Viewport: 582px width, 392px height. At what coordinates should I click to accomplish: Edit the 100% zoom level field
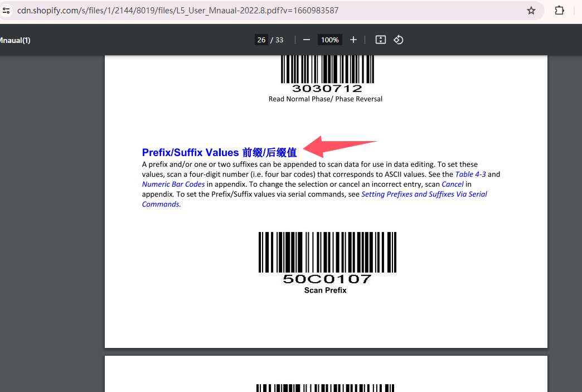pyautogui.click(x=330, y=40)
